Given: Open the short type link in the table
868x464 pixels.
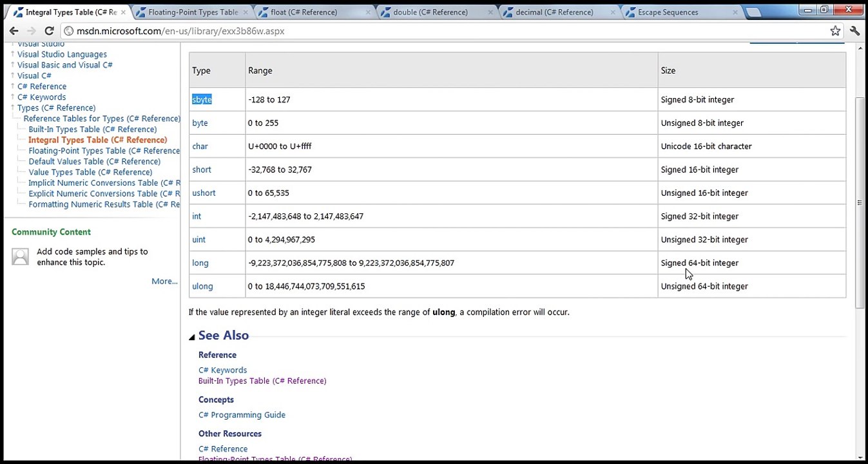Looking at the screenshot, I should [202, 169].
